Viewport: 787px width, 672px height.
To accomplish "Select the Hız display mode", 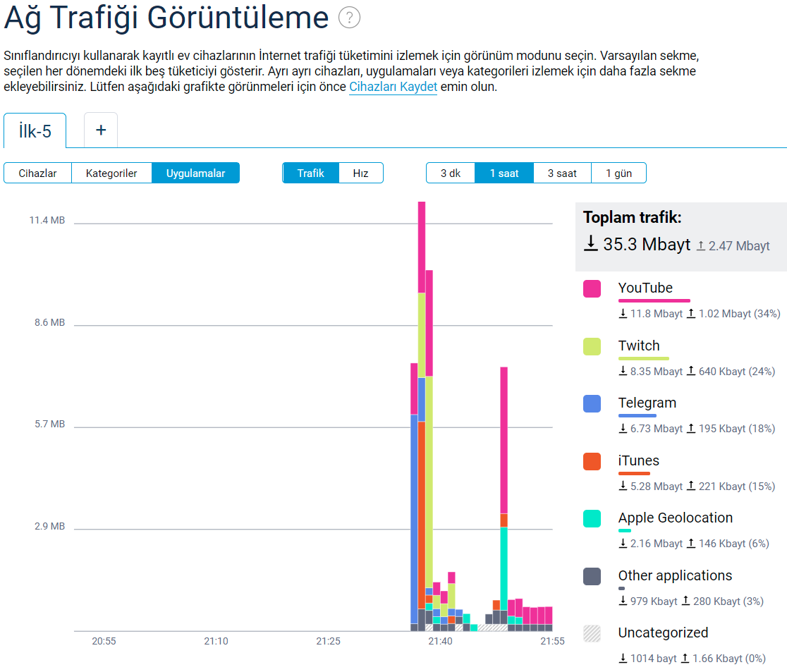I will 360,173.
